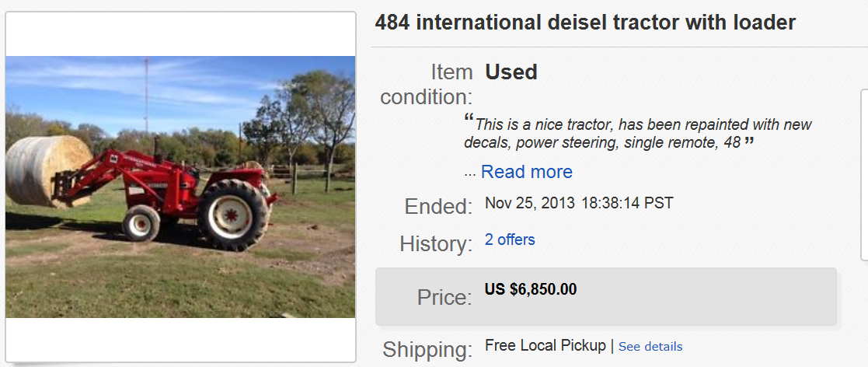Click the opening quotation mark icon
This screenshot has height=367, width=868.
point(469,120)
